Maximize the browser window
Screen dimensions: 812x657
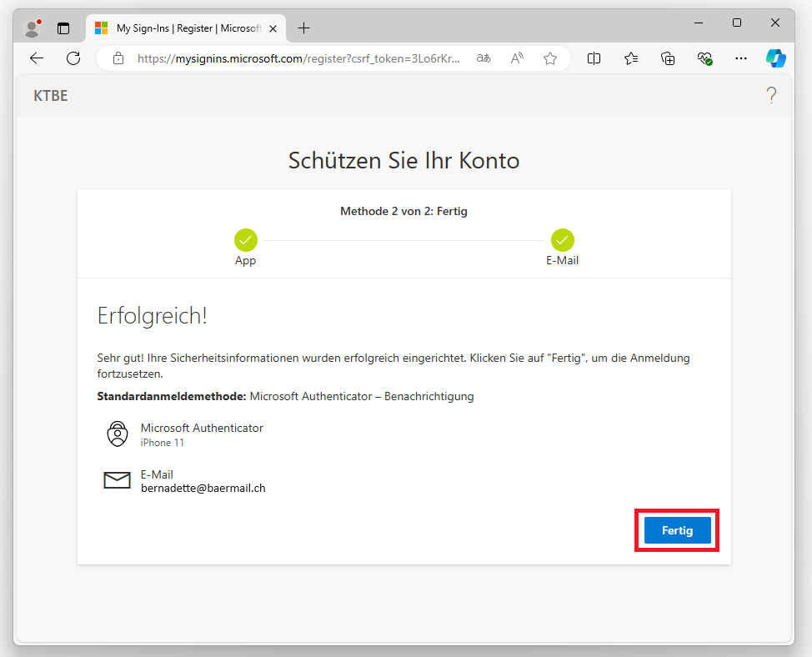click(x=737, y=23)
